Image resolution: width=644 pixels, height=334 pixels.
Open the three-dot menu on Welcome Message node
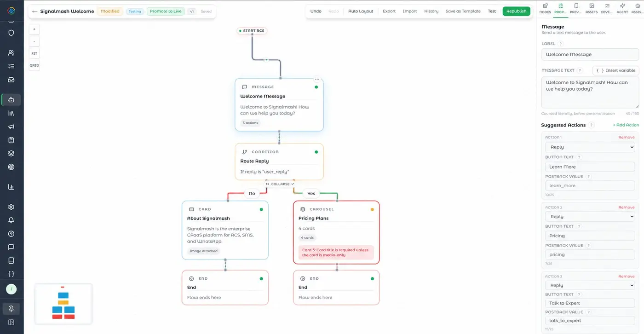pos(317,79)
